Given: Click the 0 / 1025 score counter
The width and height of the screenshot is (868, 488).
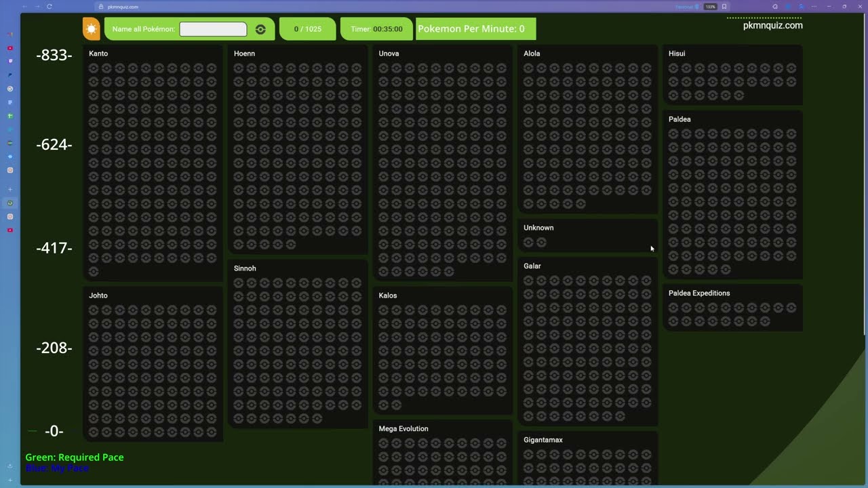Looking at the screenshot, I should click(308, 29).
